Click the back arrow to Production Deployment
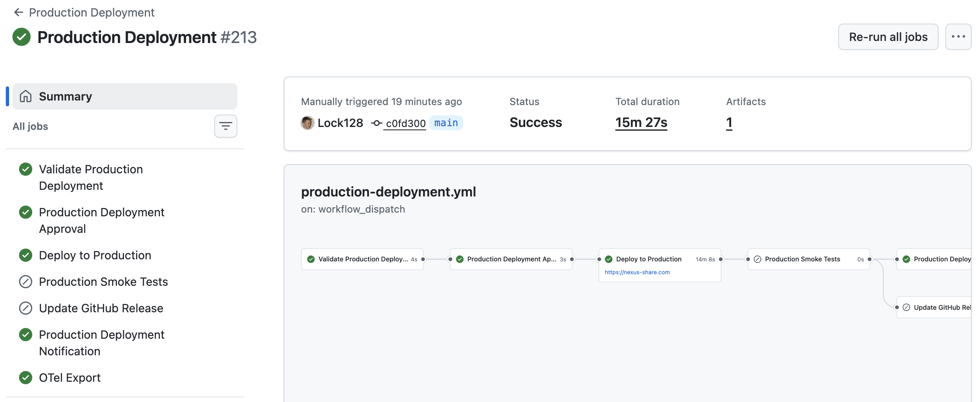 tap(18, 12)
